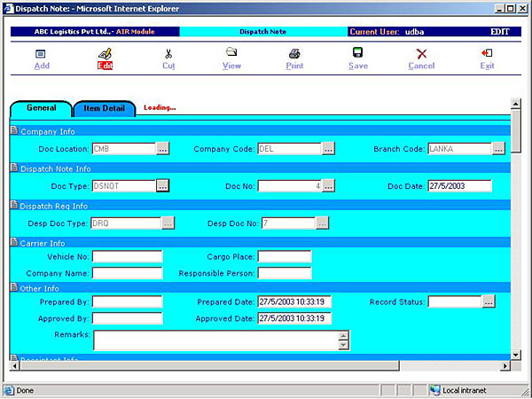Click the Cancel red X icon
532x399 pixels.
point(421,53)
